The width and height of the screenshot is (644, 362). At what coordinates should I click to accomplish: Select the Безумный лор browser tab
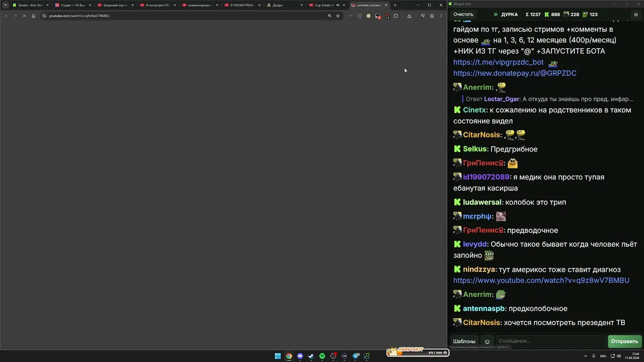[115, 5]
